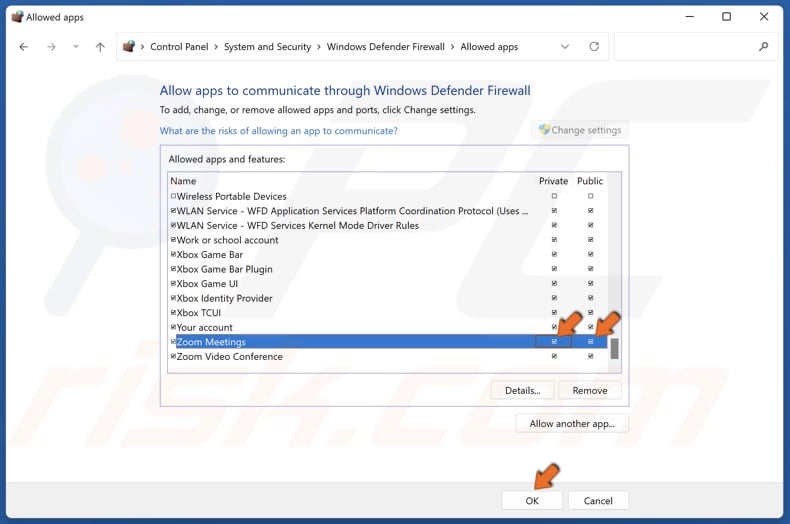Click the forward navigation arrow

51,47
